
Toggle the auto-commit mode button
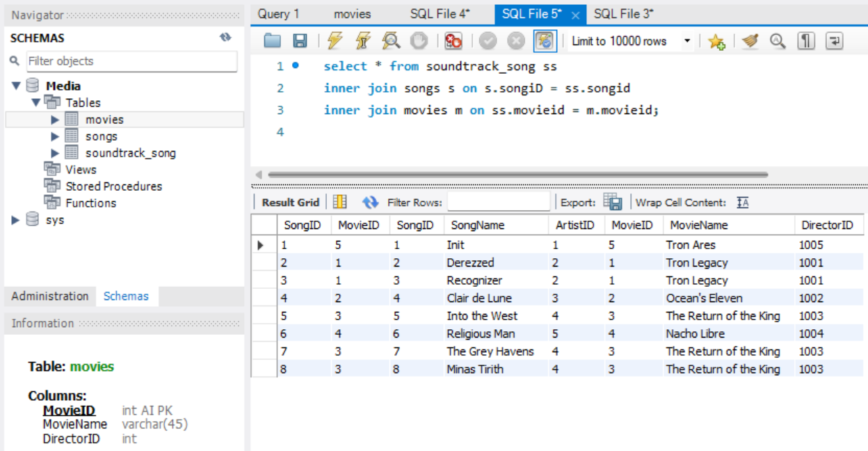[x=545, y=41]
